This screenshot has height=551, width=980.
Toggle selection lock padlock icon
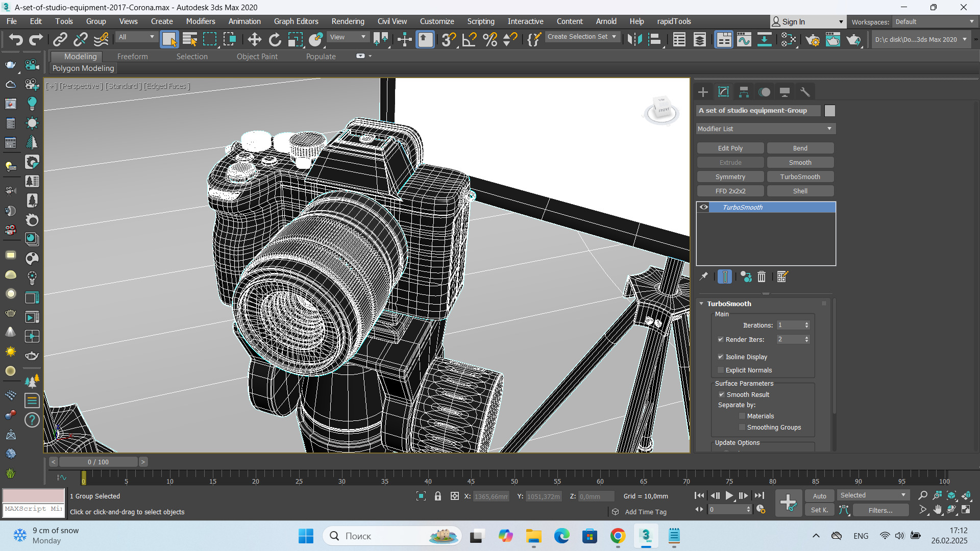coord(438,496)
